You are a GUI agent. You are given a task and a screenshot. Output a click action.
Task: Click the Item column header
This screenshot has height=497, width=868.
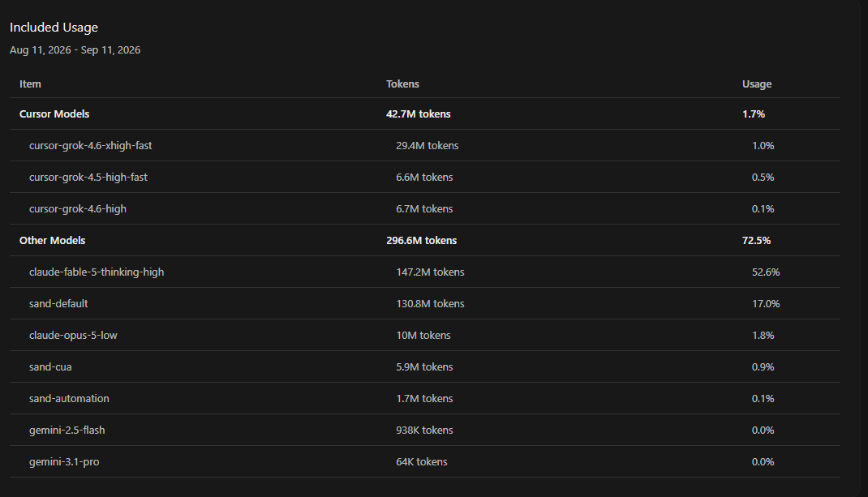pyautogui.click(x=30, y=84)
